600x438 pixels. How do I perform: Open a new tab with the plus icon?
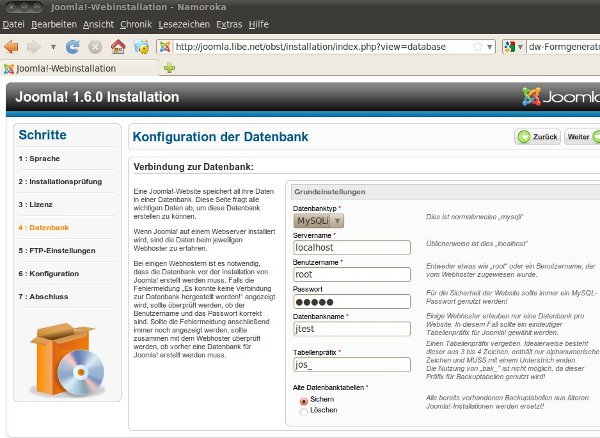pyautogui.click(x=169, y=68)
